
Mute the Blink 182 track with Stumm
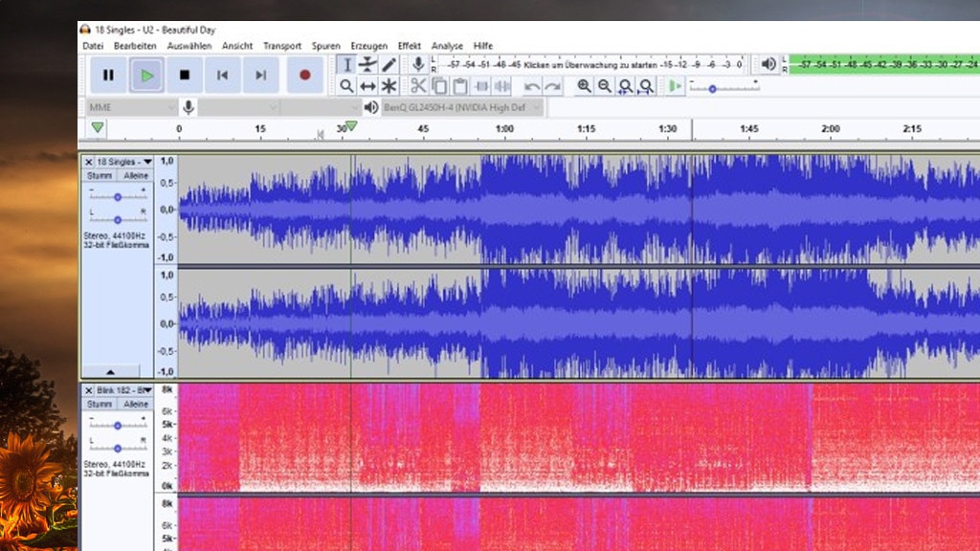click(x=100, y=405)
